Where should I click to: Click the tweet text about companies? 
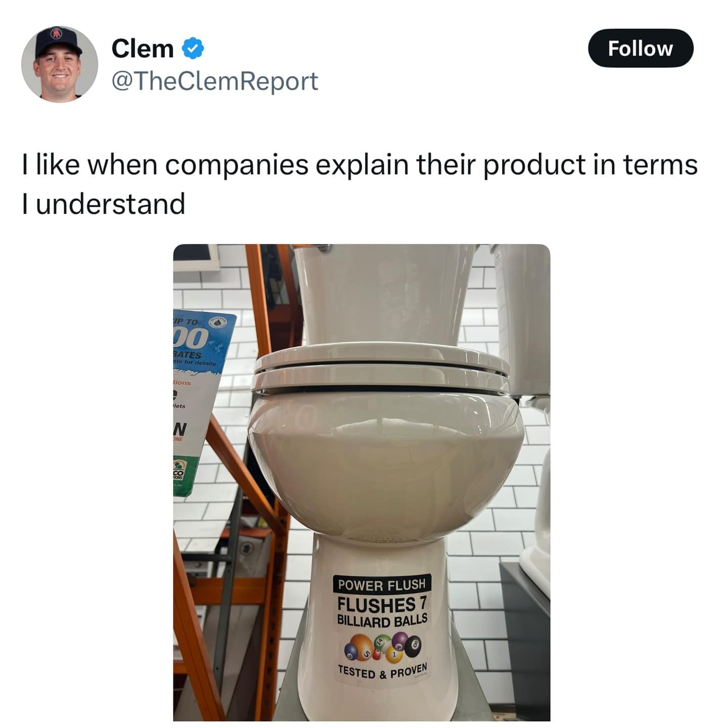tap(359, 184)
